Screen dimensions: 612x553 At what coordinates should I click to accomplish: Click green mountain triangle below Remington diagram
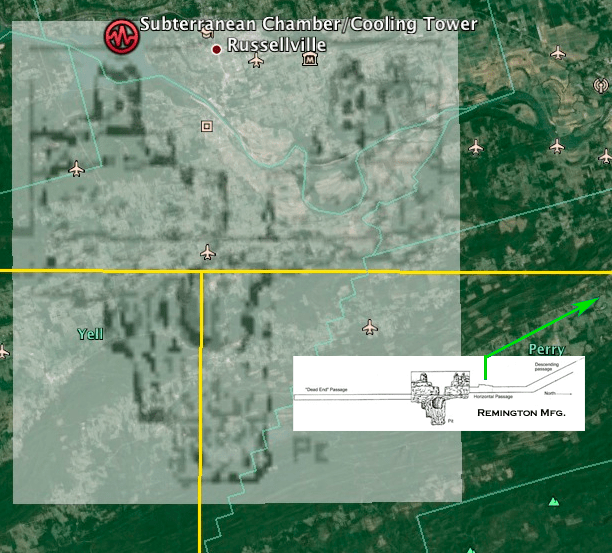click(554, 501)
